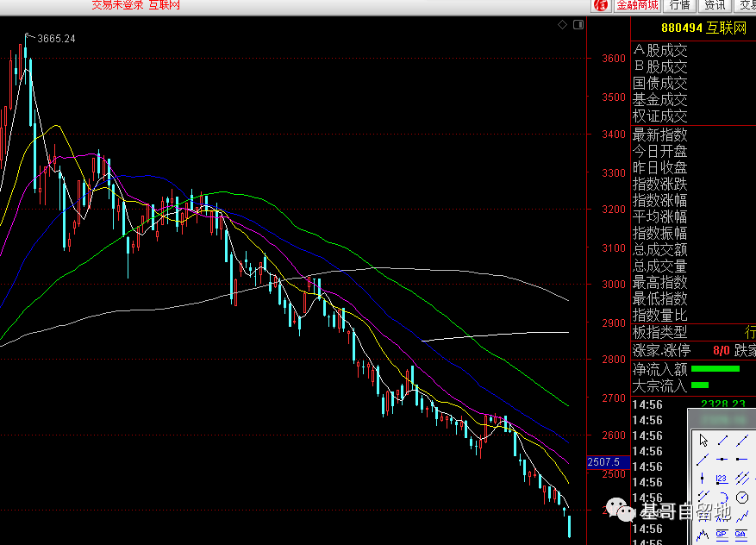
Task: Click the diamond icon above the chart
Action: click(562, 25)
